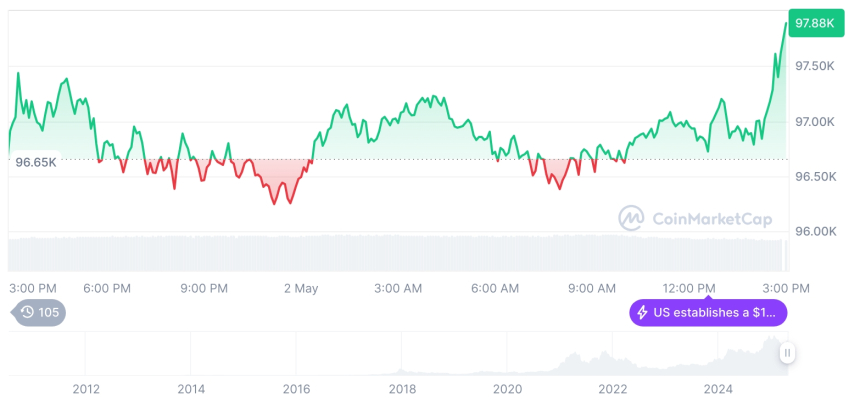The height and width of the screenshot is (401, 860).
Task: Click the 6:00 AM time axis label
Action: point(495,288)
